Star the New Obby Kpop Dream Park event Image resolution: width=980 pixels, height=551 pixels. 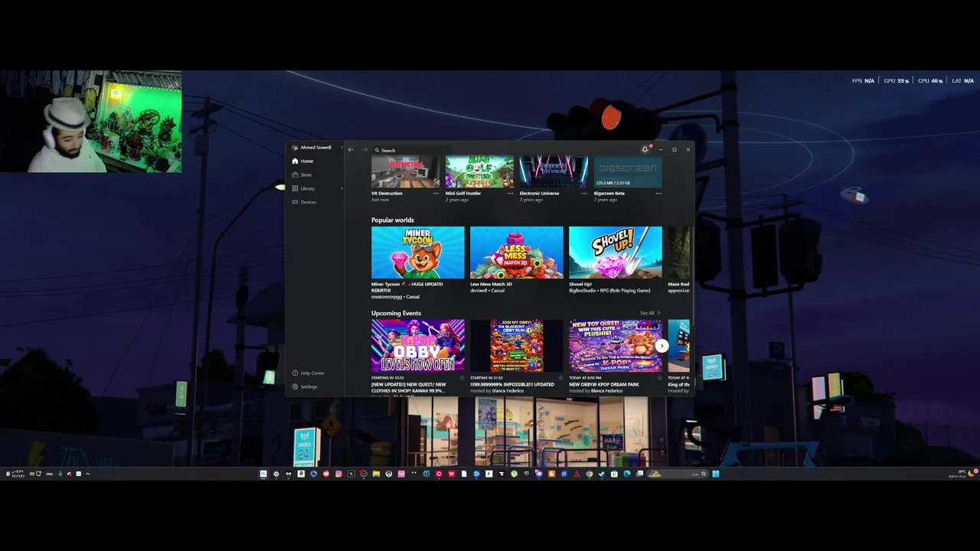[x=659, y=378]
